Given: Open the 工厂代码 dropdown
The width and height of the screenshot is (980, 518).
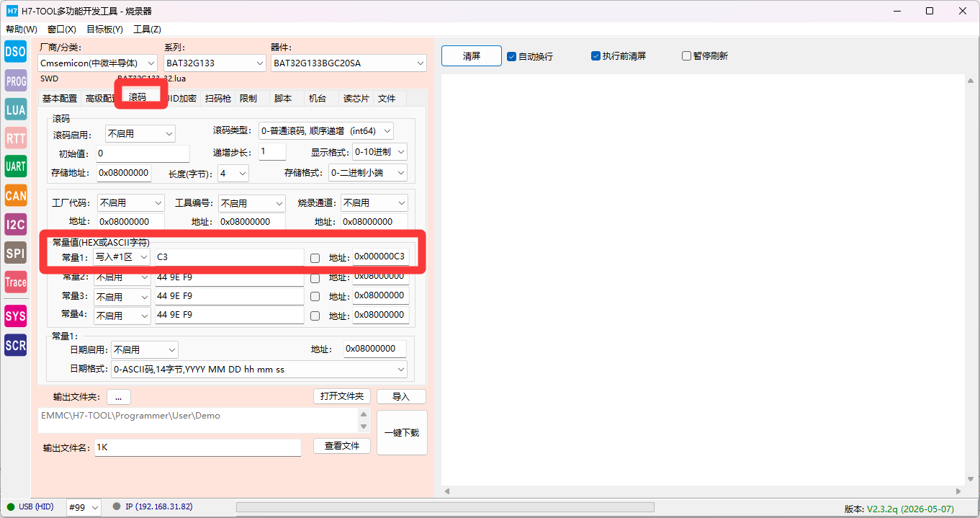Looking at the screenshot, I should pyautogui.click(x=130, y=203).
